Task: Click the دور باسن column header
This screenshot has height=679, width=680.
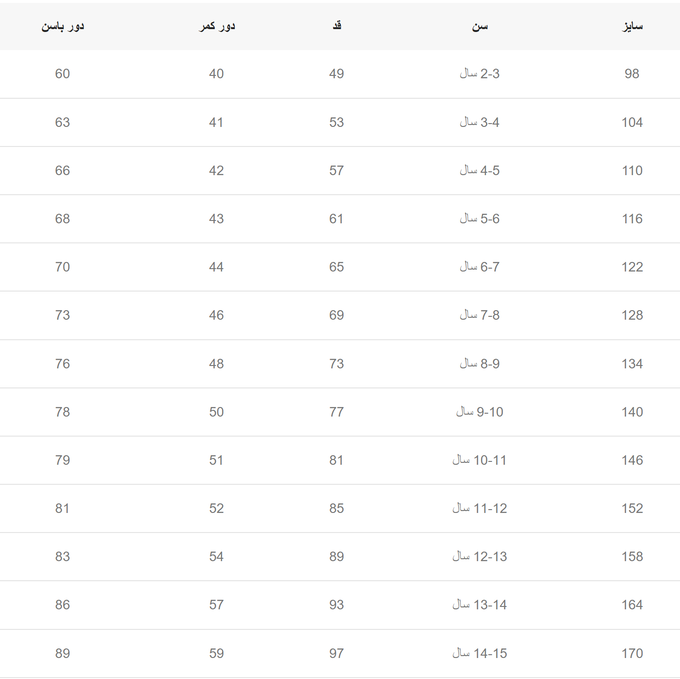Action: [62, 26]
